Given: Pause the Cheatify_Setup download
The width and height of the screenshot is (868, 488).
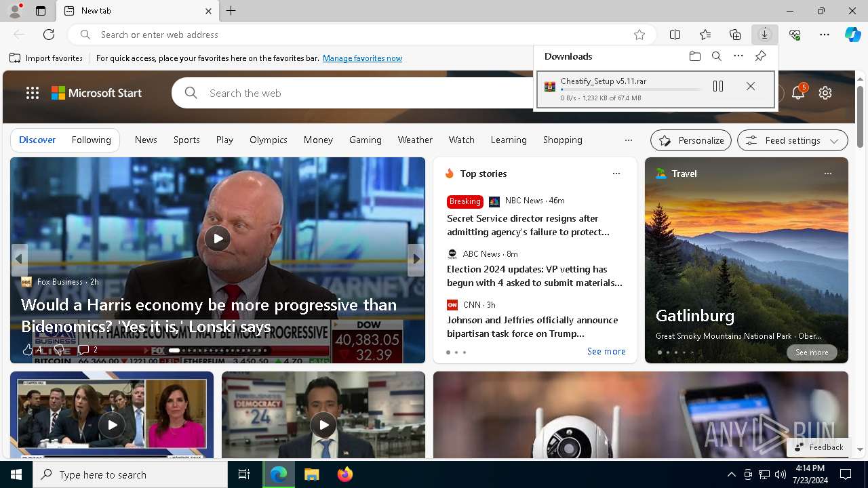Looking at the screenshot, I should point(718,86).
